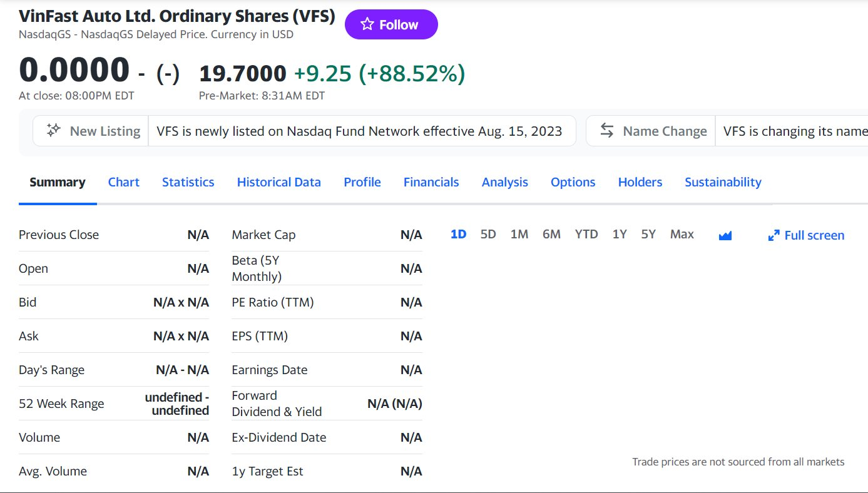This screenshot has height=493, width=868.
Task: Go to the Holders tab
Action: [640, 182]
